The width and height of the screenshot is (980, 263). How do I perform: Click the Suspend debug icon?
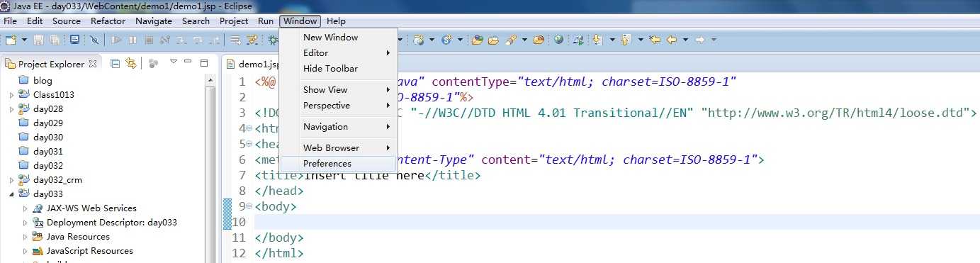pos(133,40)
